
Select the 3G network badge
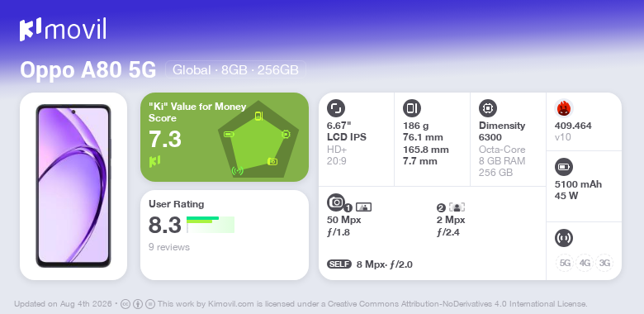tap(604, 263)
